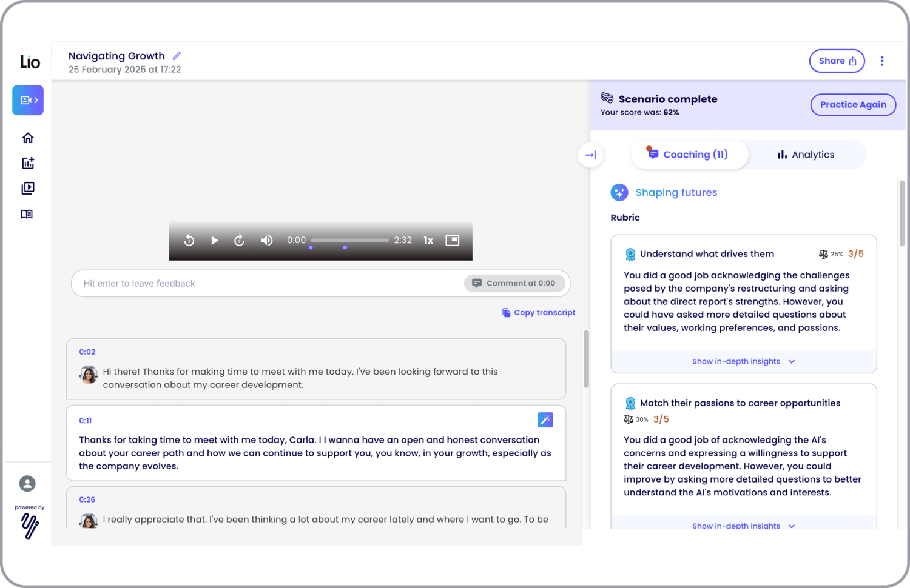Open the learning resources book icon
Screen dimensions: 910x588
pos(27,214)
